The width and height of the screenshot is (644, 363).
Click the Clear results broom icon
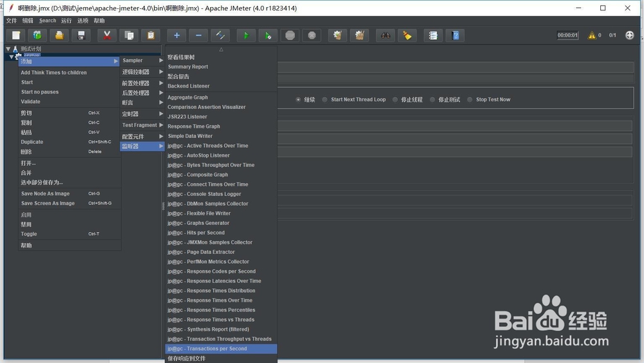(x=337, y=35)
